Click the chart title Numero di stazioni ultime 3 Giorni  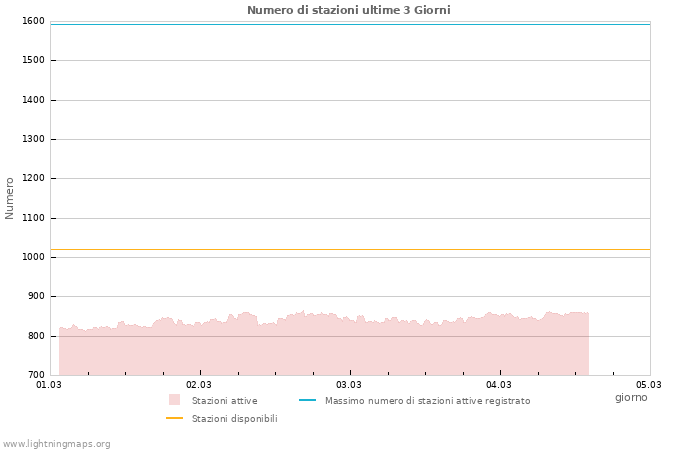pos(348,10)
